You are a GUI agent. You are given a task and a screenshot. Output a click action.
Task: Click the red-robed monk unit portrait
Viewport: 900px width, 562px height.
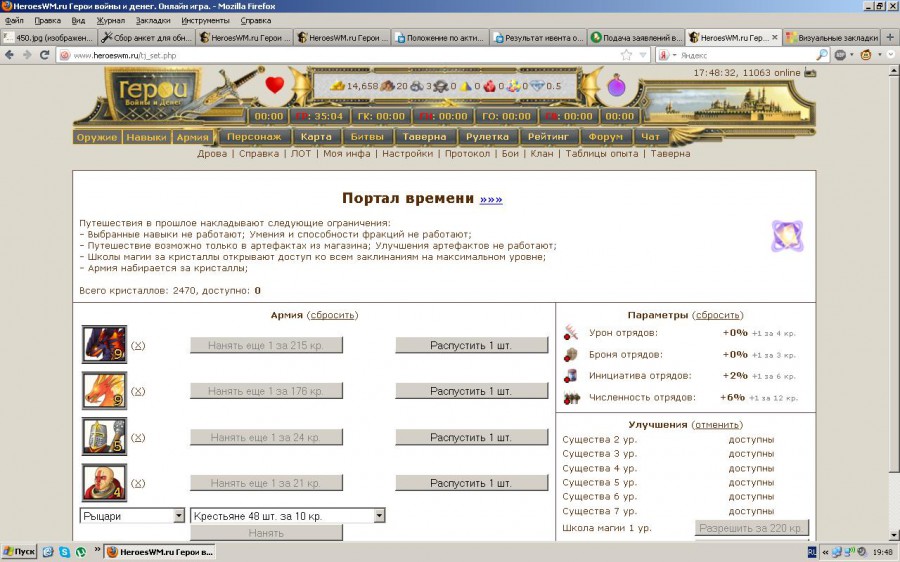coord(104,483)
